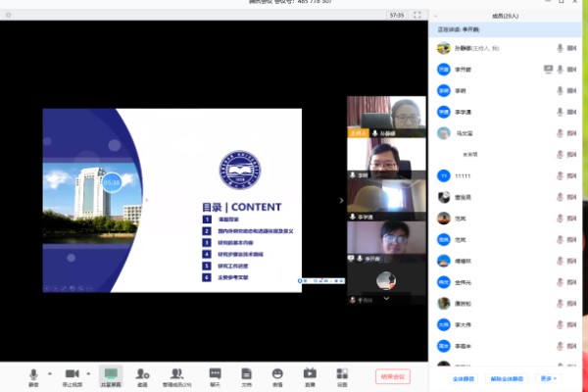Click the 全体静音 mute all button
The width and height of the screenshot is (588, 392).
click(x=464, y=378)
